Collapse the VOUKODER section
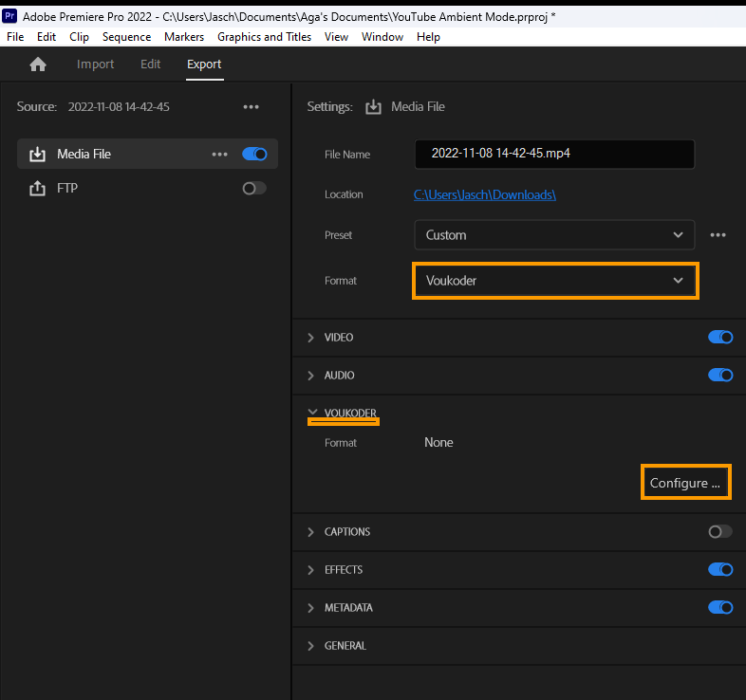 pos(312,413)
